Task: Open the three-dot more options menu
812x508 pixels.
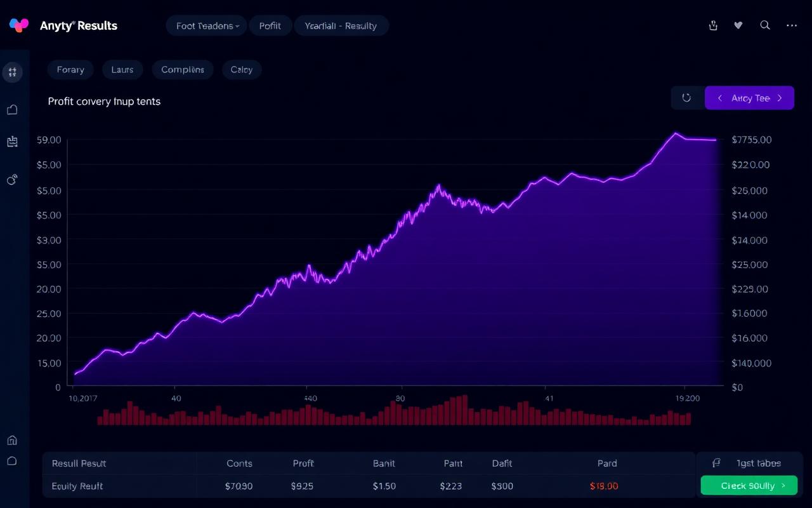Action: [x=791, y=25]
